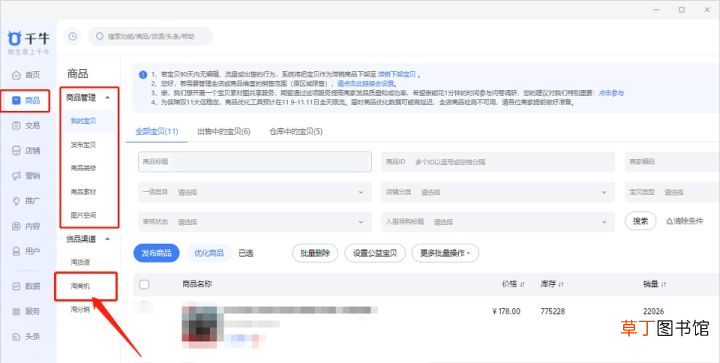This screenshot has width=720, height=363.
Task: Select 淘货源 under 货品渠道
Action: [80, 262]
